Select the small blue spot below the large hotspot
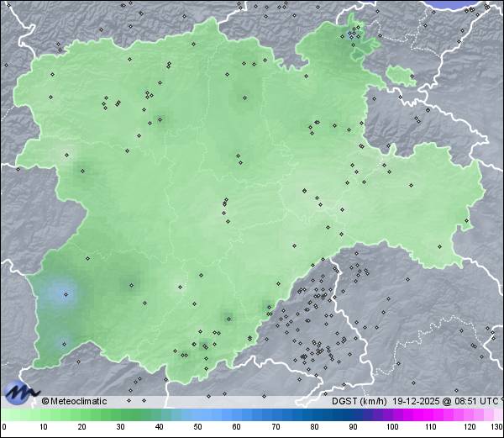Image resolution: width=504 pixels, height=438 pixels. 64,343
